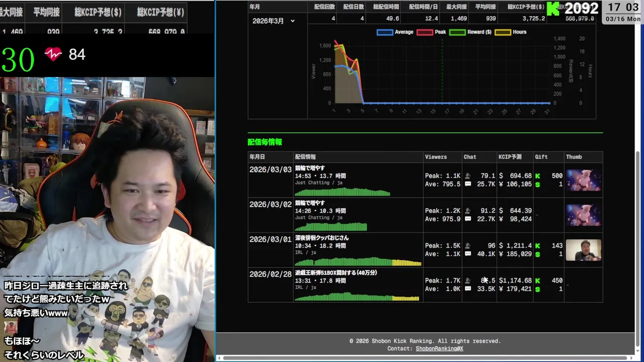
Task: Select stream title 深夜徘徊クッパおじさん
Action: (x=321, y=238)
